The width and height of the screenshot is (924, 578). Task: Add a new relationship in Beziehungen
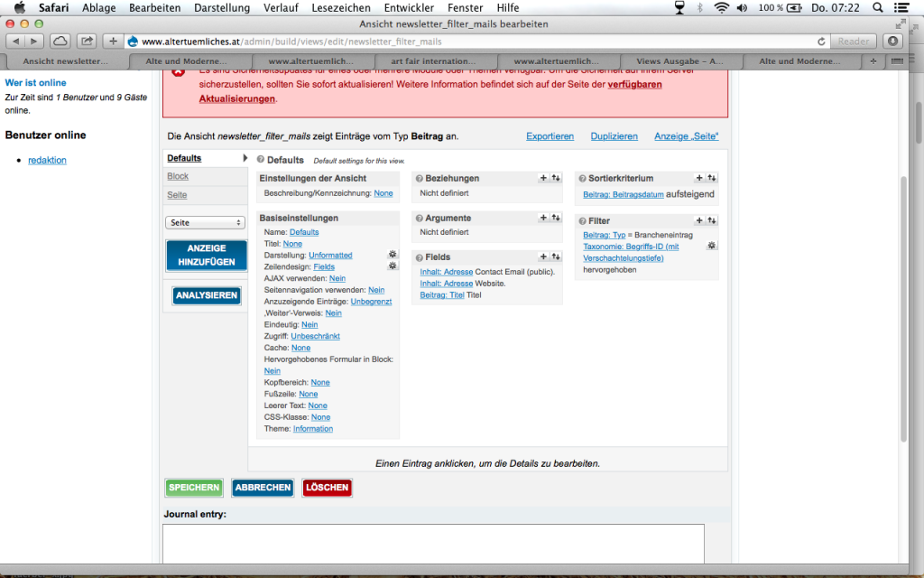[543, 178]
